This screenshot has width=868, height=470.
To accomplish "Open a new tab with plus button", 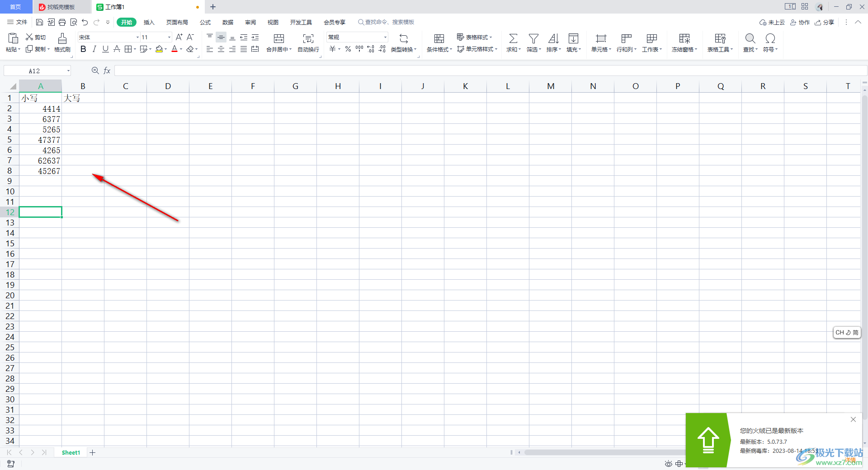I will pyautogui.click(x=213, y=7).
